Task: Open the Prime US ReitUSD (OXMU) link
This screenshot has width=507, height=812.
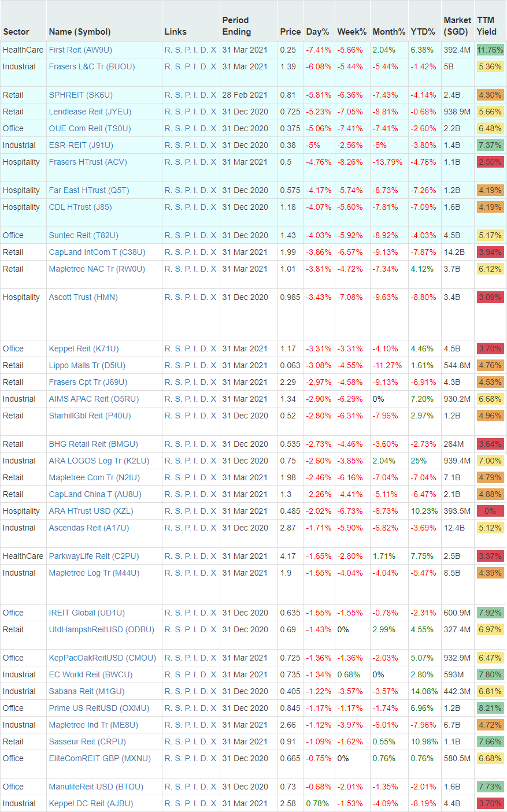Action: (x=99, y=708)
